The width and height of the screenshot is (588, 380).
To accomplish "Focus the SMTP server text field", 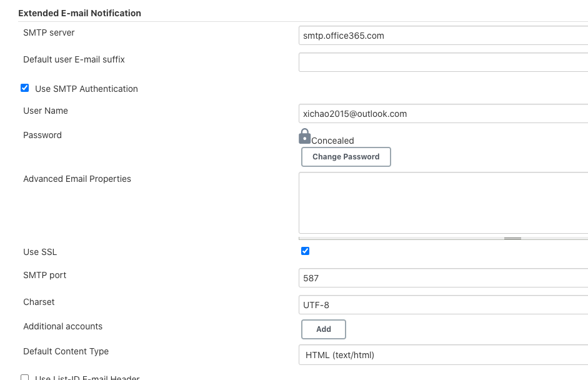I will pos(443,36).
